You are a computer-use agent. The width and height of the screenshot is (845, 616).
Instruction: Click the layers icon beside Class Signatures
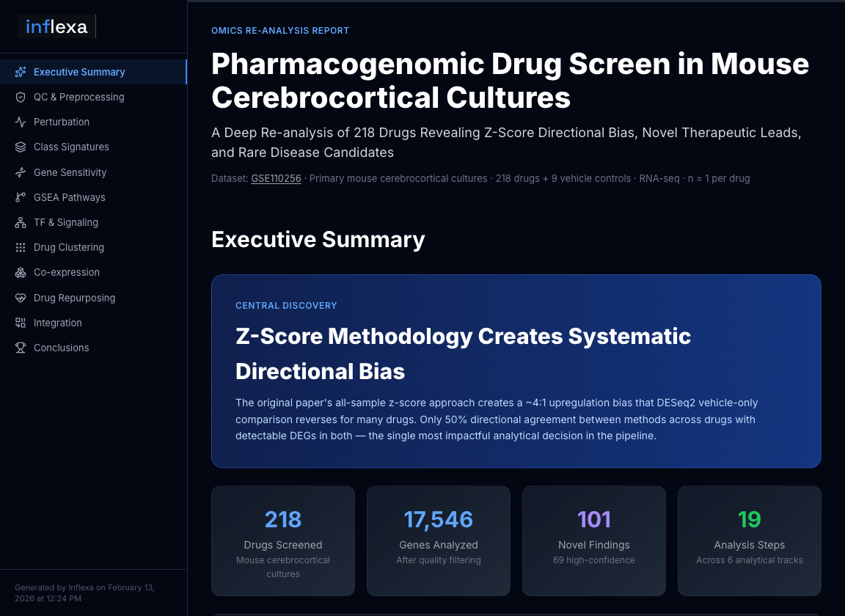tap(21, 147)
